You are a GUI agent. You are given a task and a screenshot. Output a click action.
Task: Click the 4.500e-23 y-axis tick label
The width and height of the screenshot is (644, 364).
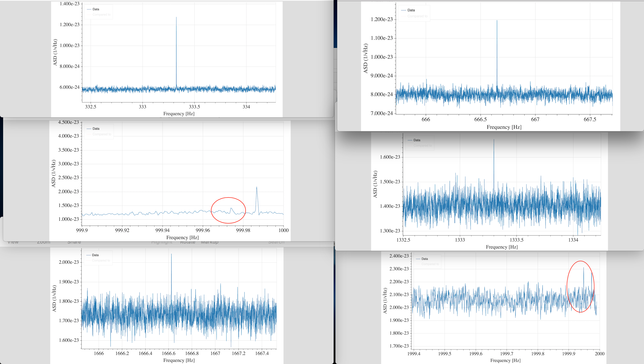tap(68, 122)
